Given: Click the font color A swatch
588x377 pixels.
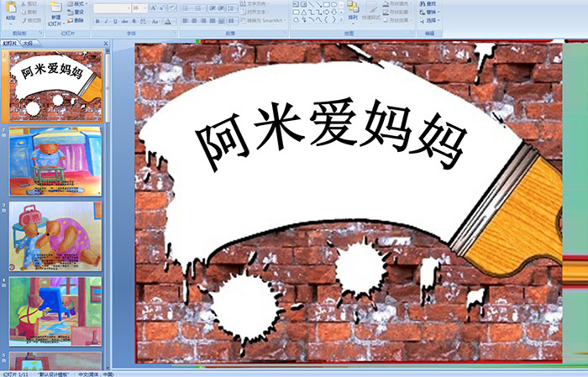Looking at the screenshot, I should click(168, 21).
